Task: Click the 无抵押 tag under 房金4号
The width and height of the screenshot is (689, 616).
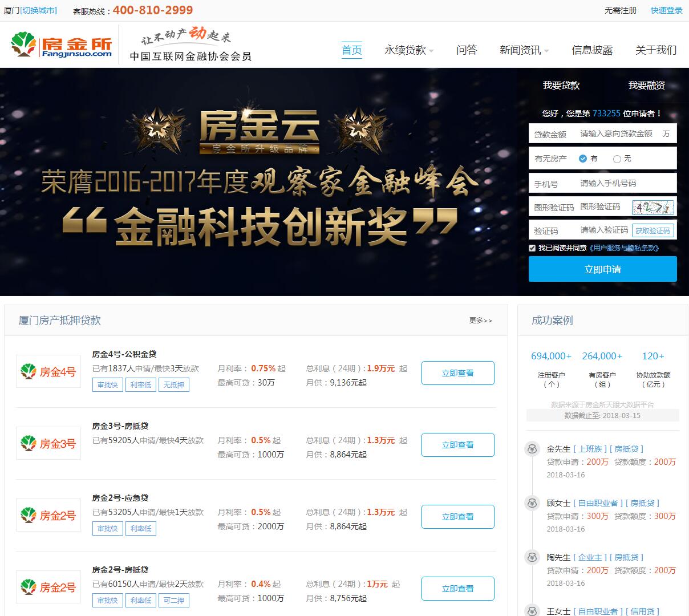Action: tap(173, 385)
